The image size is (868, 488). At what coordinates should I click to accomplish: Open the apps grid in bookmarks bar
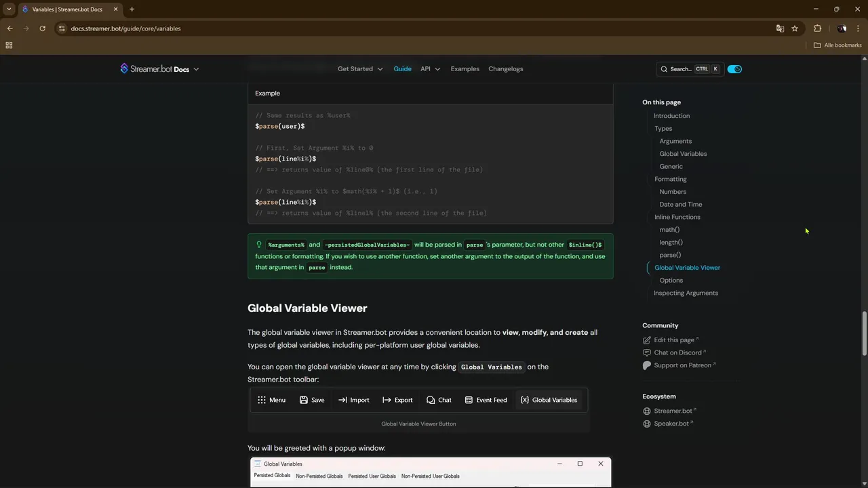9,45
